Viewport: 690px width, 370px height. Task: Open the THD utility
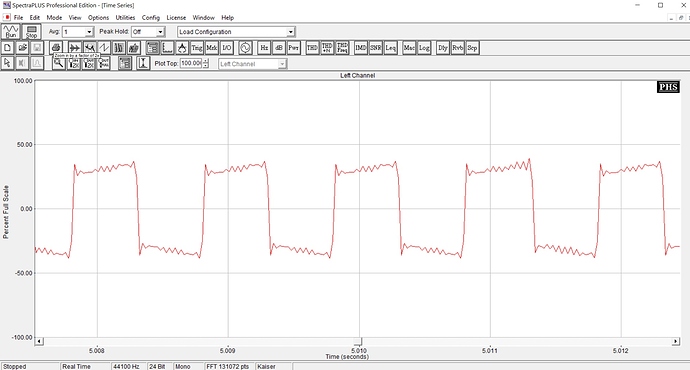[x=312, y=48]
